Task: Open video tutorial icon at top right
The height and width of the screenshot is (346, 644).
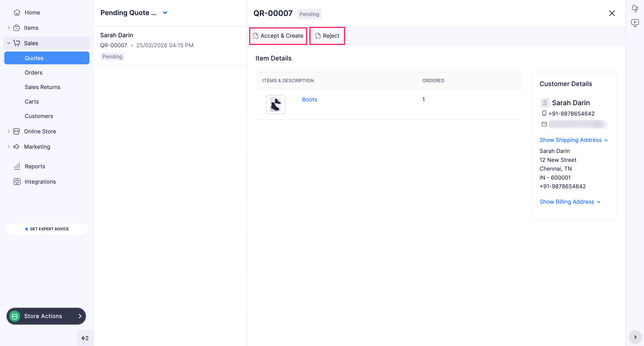Action: (635, 23)
